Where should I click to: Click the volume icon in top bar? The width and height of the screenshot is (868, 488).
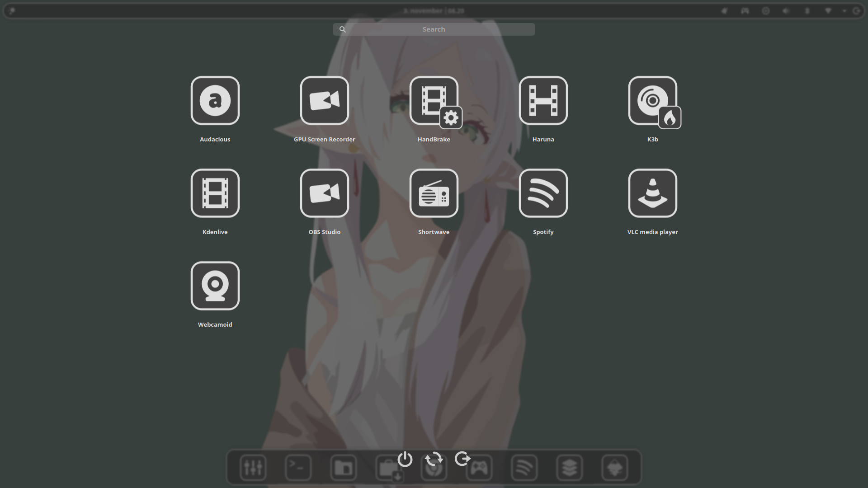tap(786, 11)
